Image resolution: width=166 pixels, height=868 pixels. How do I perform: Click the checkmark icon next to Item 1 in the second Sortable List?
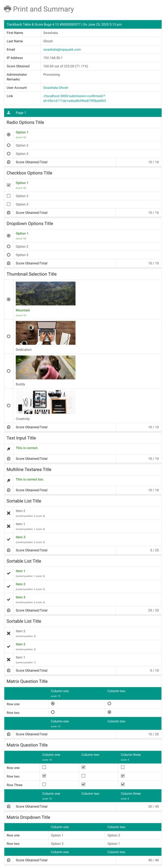click(x=8, y=573)
